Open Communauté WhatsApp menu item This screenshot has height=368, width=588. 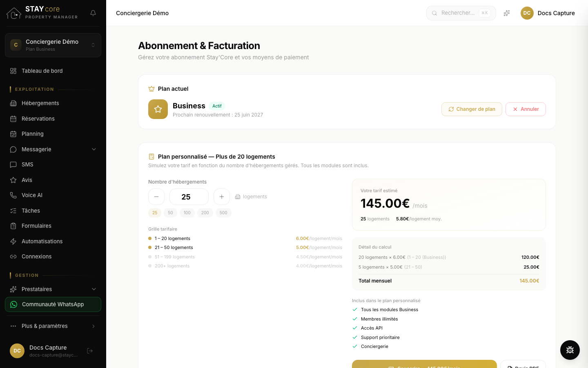pyautogui.click(x=53, y=304)
